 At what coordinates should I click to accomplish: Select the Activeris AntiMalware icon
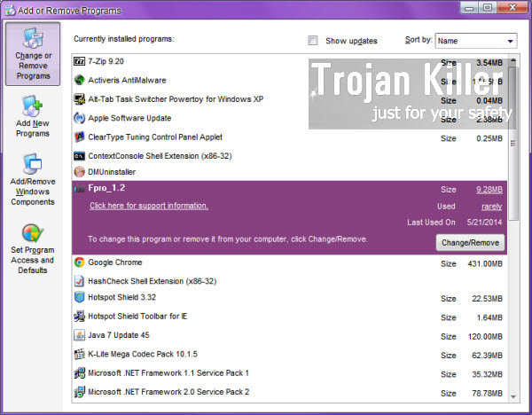coord(80,80)
